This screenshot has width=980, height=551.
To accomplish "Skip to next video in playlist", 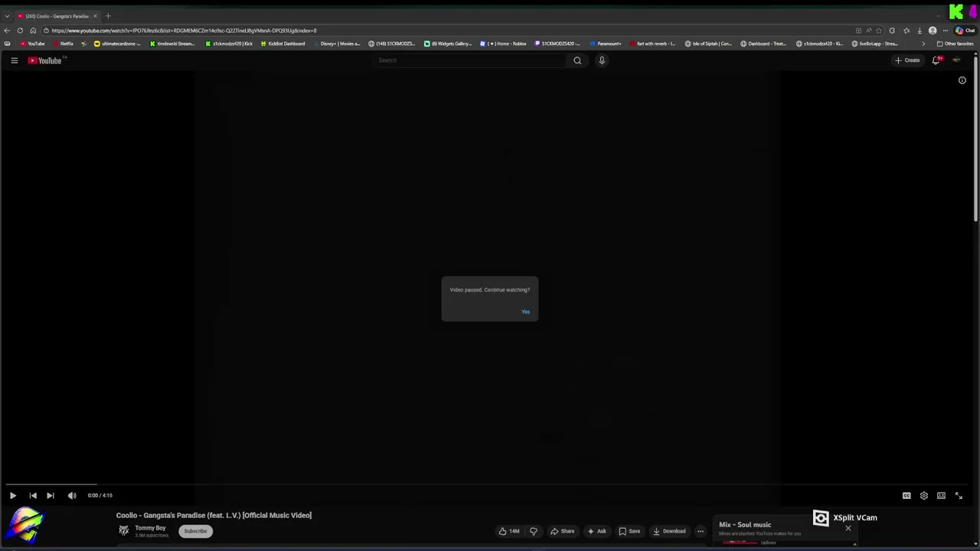I will [x=51, y=495].
